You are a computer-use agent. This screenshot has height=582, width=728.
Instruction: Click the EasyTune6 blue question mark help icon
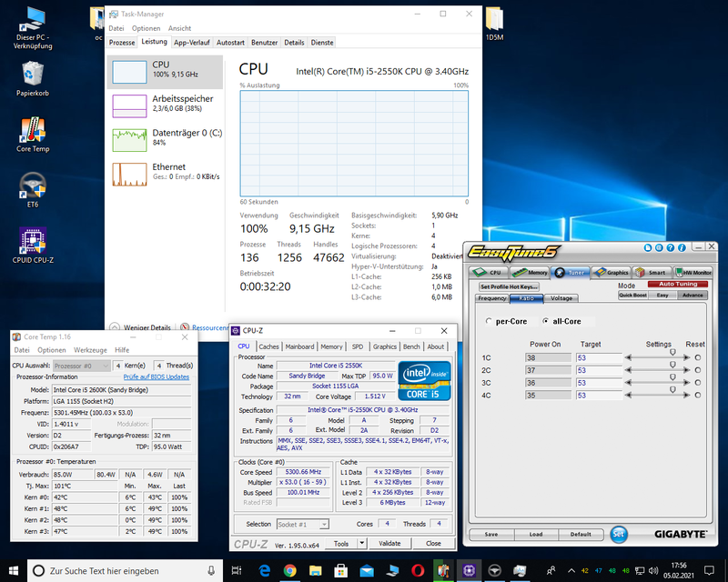(670, 248)
